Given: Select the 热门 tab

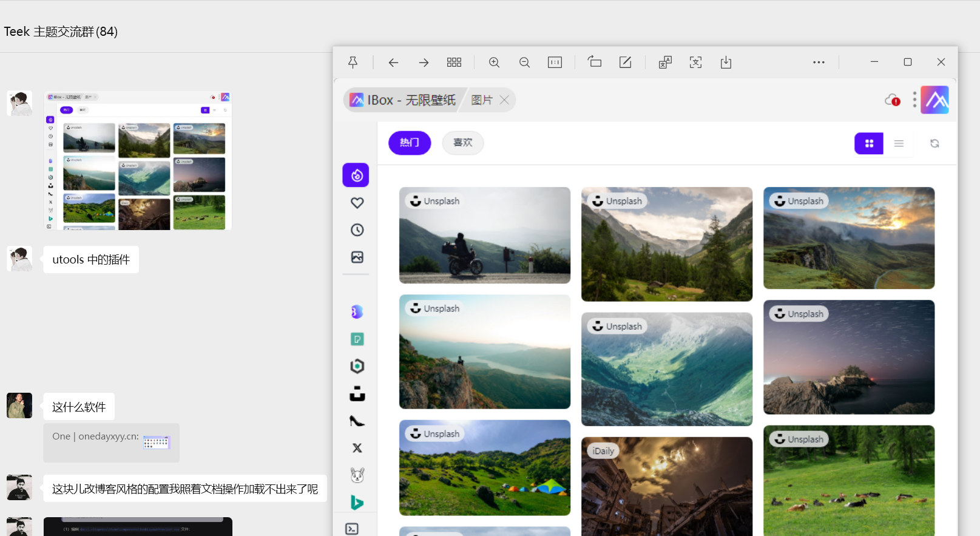Looking at the screenshot, I should coord(410,143).
